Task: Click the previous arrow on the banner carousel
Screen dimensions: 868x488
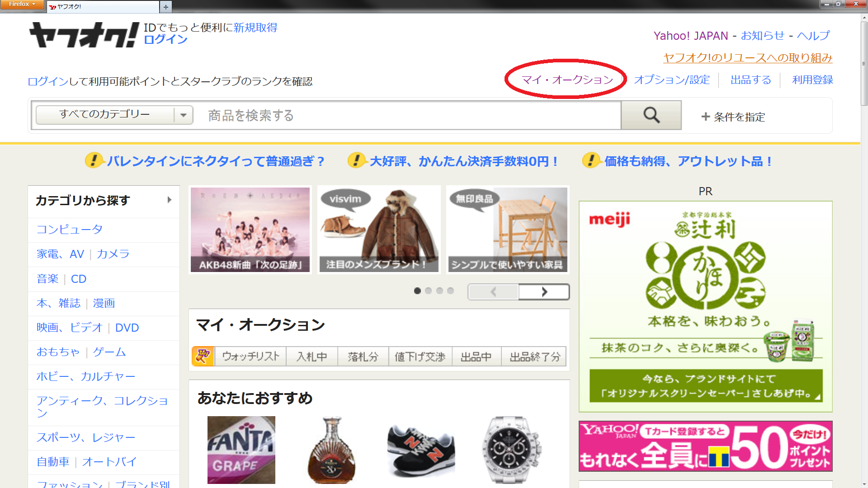Action: (493, 292)
